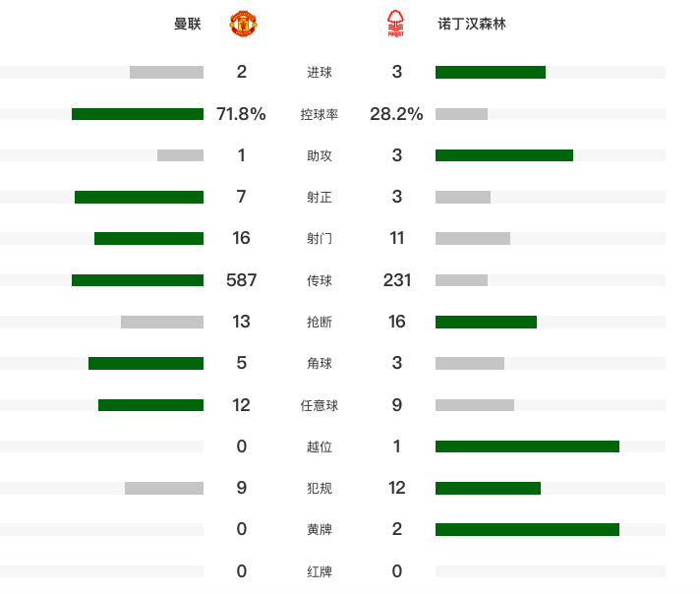
Task: Click the Nottingham Forest tree logo
Action: (395, 24)
